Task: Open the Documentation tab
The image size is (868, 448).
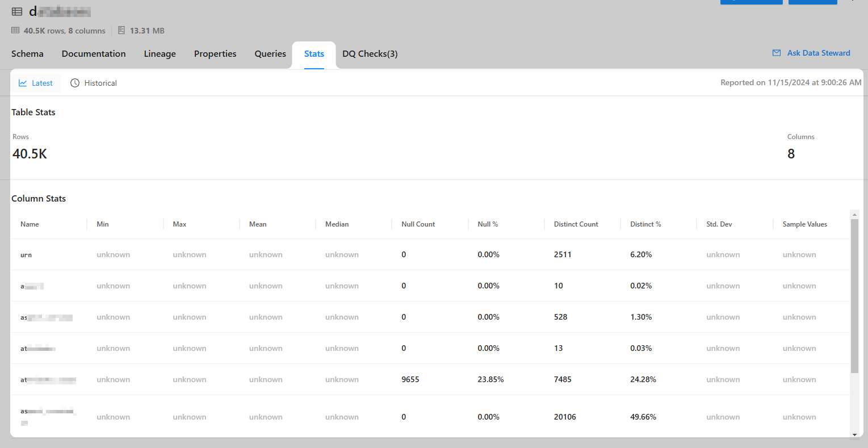Action: [94, 54]
